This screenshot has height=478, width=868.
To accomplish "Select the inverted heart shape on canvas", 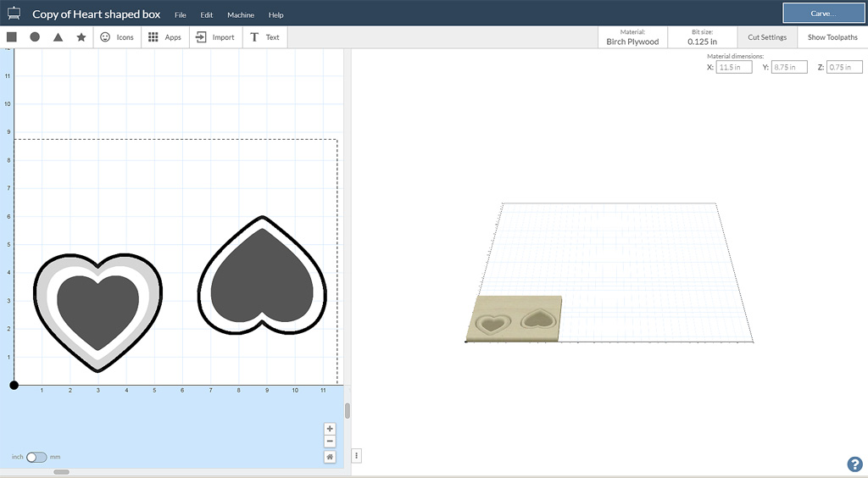I will 263,275.
